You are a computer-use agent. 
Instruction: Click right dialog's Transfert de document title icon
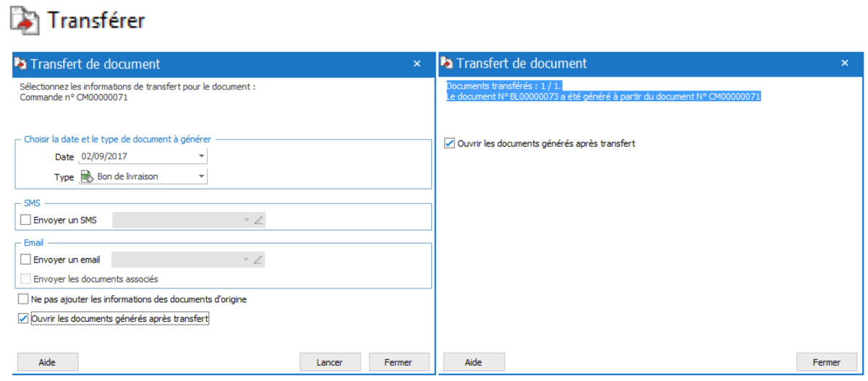448,64
